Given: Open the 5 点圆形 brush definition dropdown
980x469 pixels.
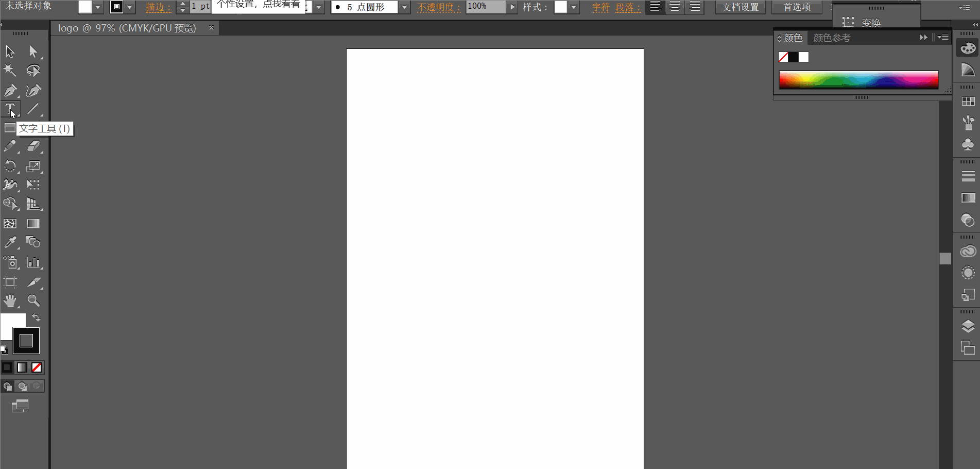Looking at the screenshot, I should [404, 7].
